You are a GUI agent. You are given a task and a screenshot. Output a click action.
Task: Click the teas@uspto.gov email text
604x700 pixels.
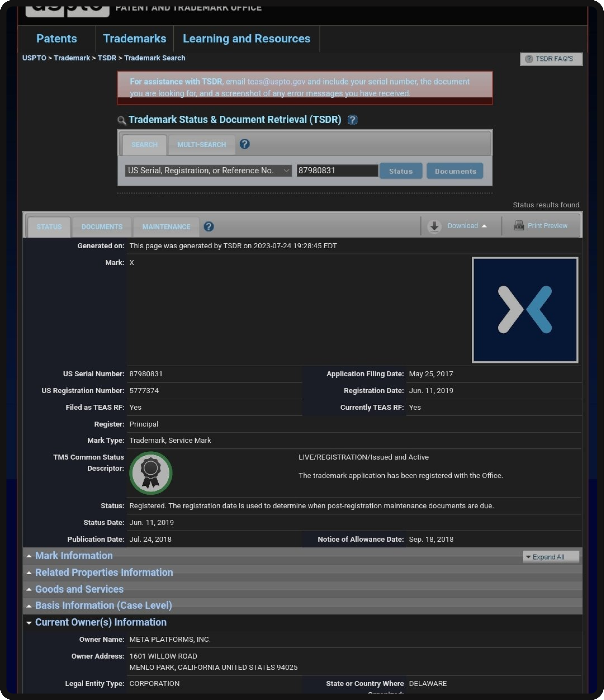pos(276,82)
